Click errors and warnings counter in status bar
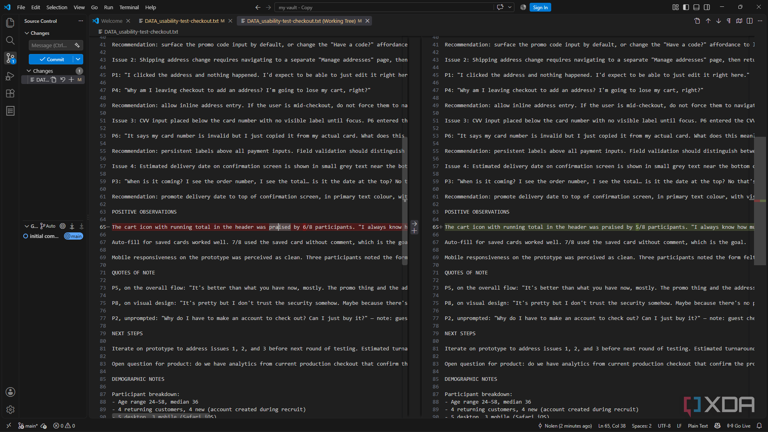The width and height of the screenshot is (768, 432). coord(64,426)
